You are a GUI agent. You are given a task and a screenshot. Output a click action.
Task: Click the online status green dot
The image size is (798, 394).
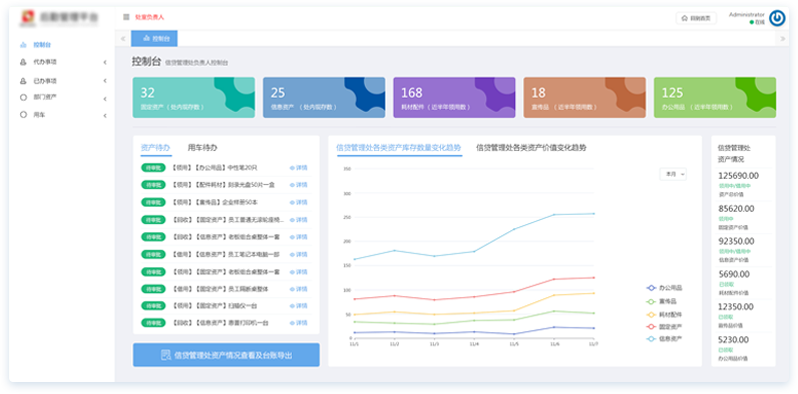click(x=752, y=22)
